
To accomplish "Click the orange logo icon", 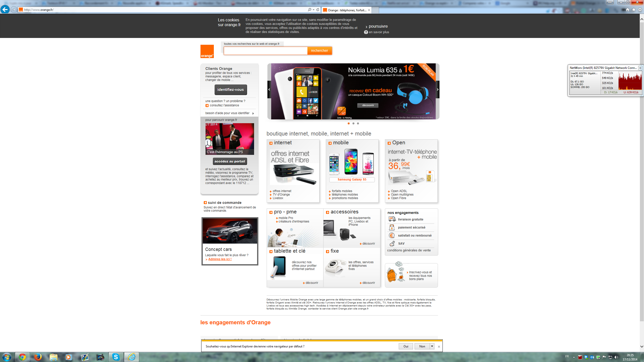I will point(207,51).
